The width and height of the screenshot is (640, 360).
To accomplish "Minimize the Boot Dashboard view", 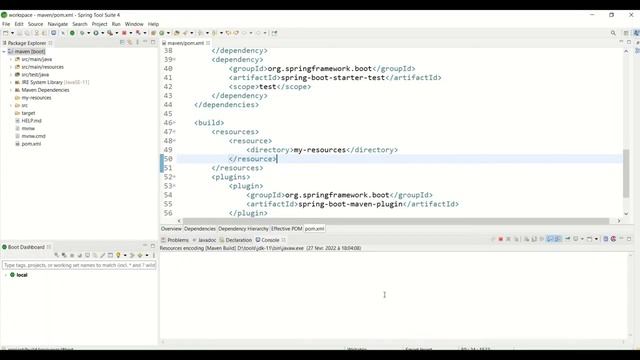I will pos(145,246).
